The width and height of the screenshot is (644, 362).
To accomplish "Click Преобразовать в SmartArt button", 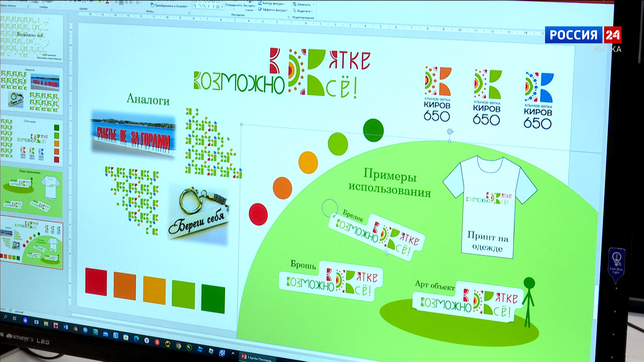I will [x=170, y=6].
